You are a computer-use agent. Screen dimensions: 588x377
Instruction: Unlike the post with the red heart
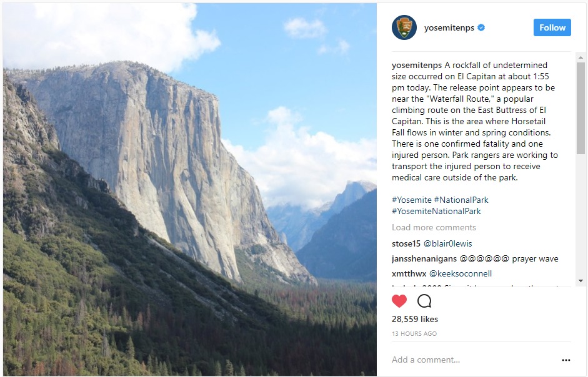click(x=399, y=301)
